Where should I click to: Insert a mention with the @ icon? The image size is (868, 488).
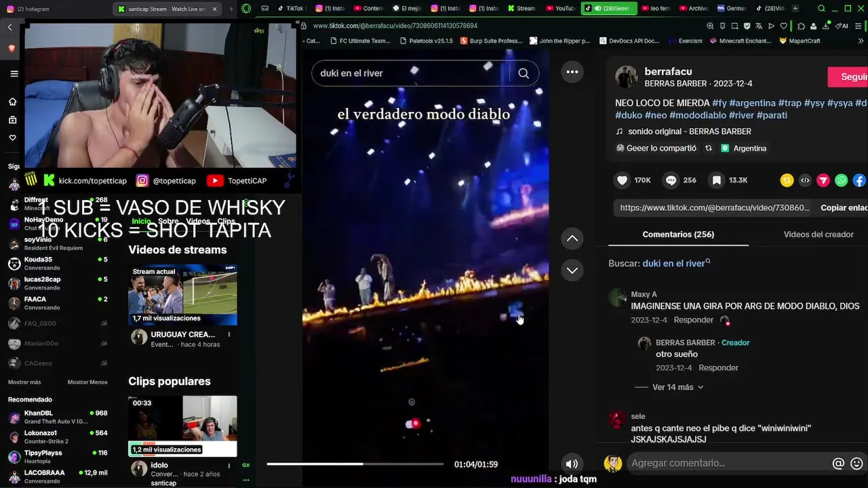pos(838,464)
